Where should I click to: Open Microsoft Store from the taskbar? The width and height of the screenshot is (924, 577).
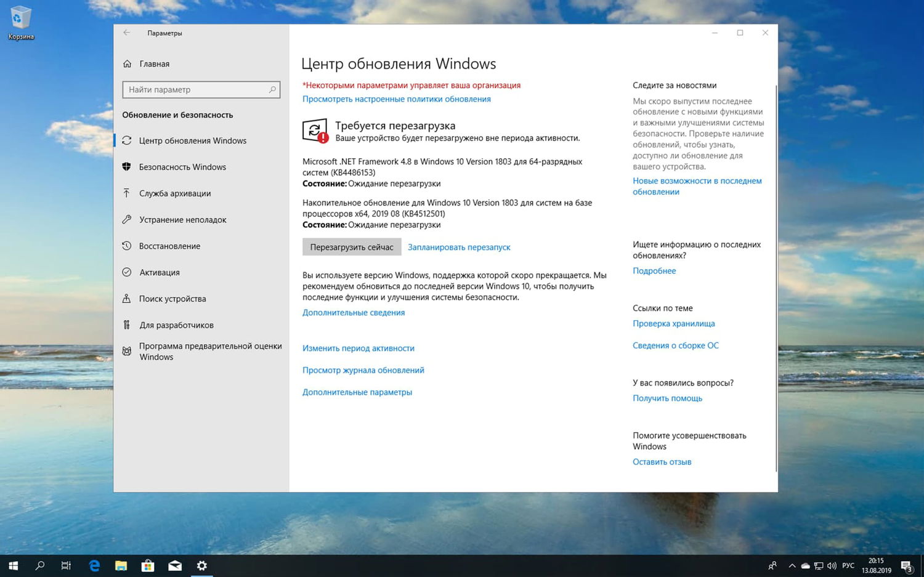(147, 565)
